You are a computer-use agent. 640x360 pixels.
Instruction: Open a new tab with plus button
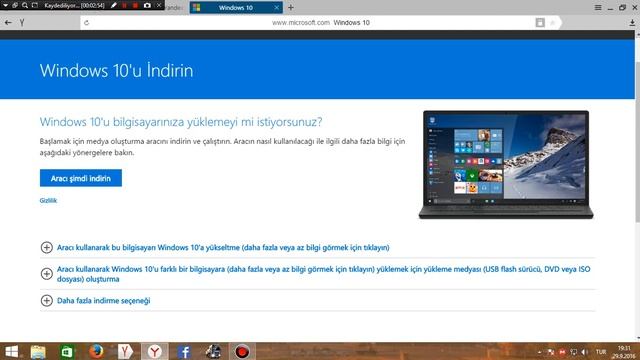291,7
